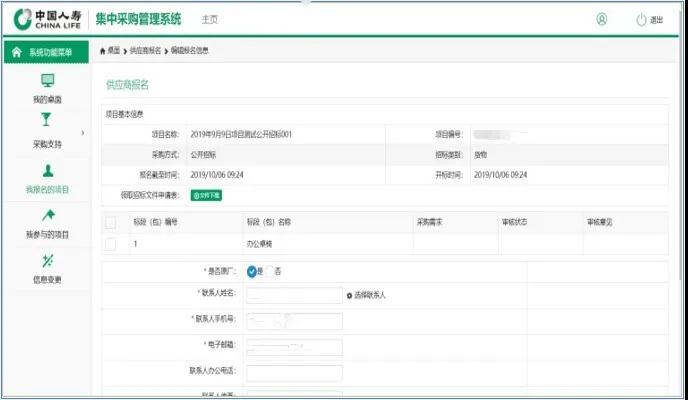Click the green 文件下载 button
The height and width of the screenshot is (400, 688).
click(206, 196)
